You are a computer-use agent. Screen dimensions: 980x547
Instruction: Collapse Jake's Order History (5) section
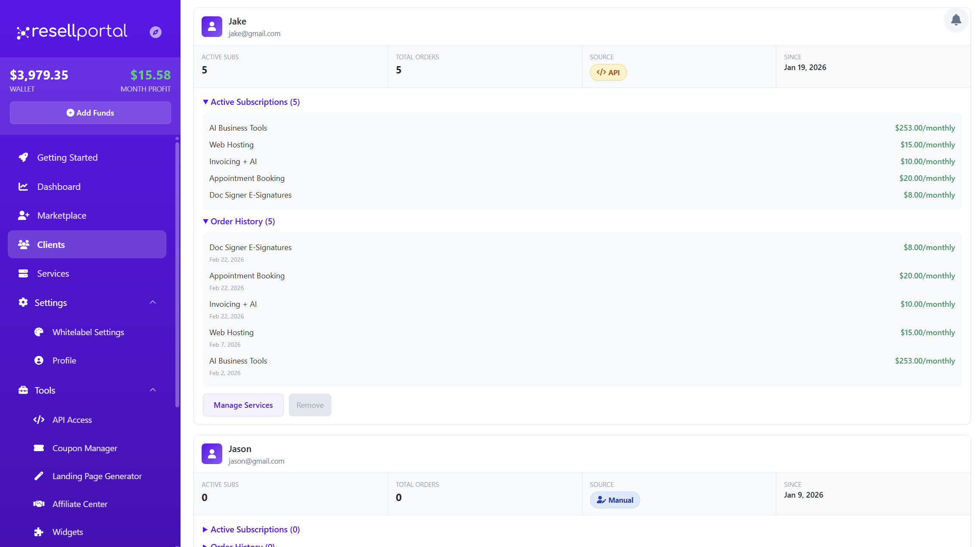click(x=239, y=221)
